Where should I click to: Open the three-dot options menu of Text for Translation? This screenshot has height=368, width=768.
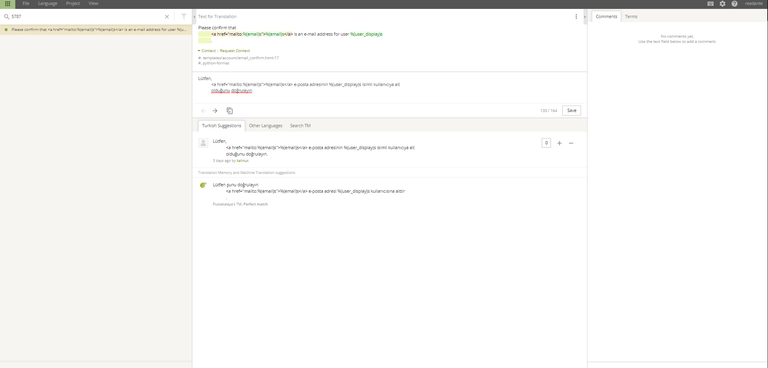576,17
